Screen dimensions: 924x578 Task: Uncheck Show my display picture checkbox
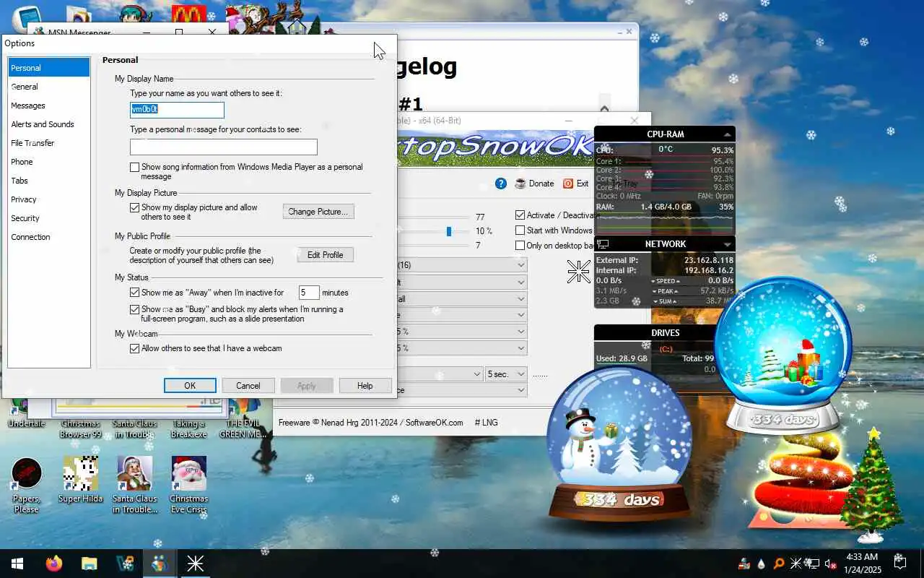click(134, 207)
